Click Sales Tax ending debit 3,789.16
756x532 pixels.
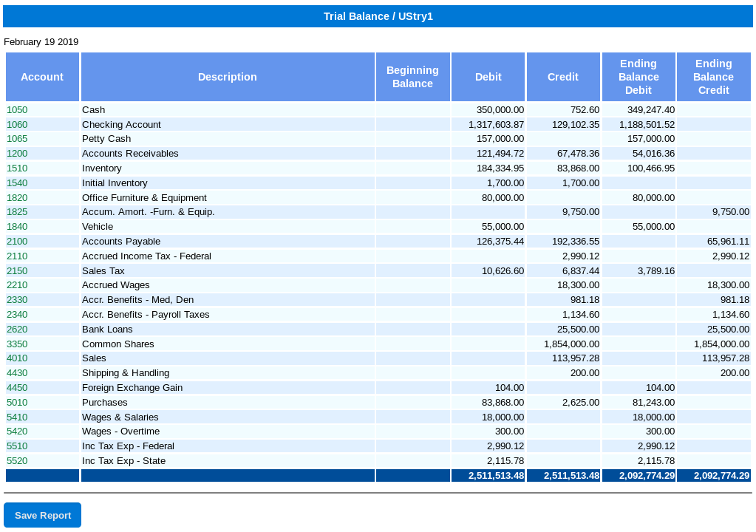[656, 271]
